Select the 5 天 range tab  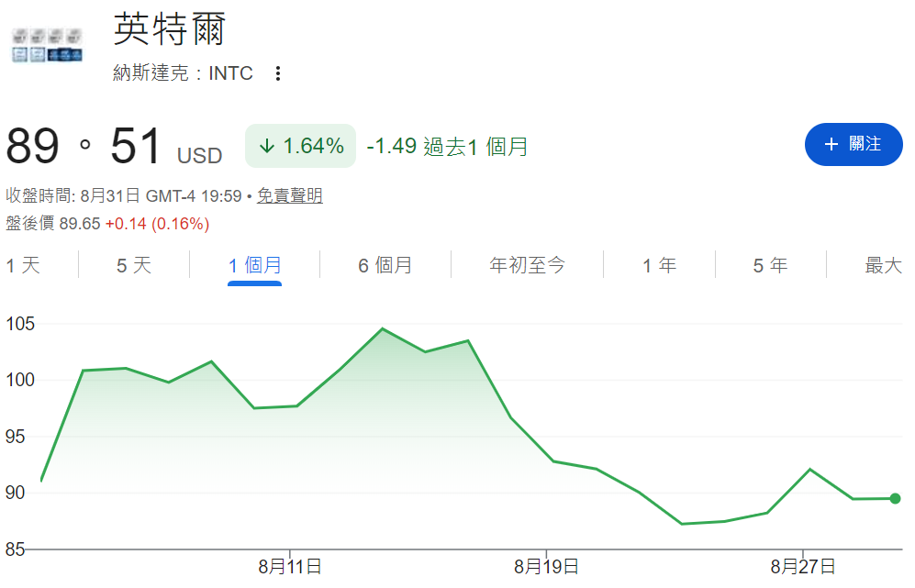coord(134,265)
